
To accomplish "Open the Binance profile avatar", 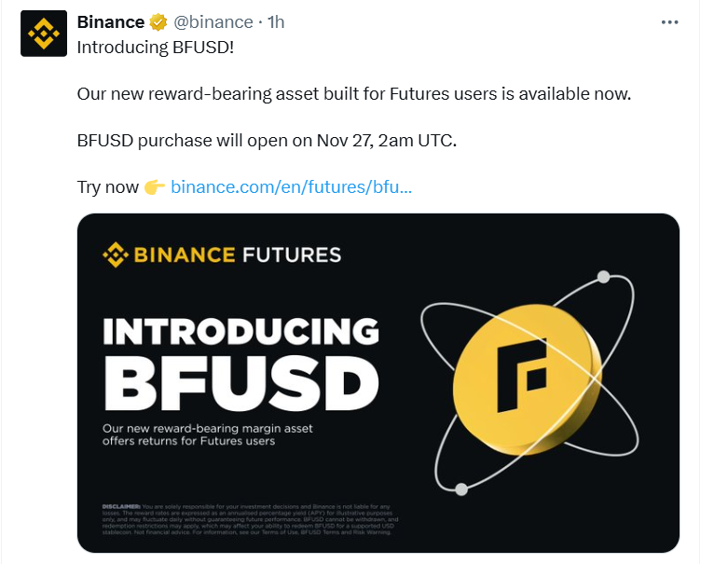I will (44, 34).
